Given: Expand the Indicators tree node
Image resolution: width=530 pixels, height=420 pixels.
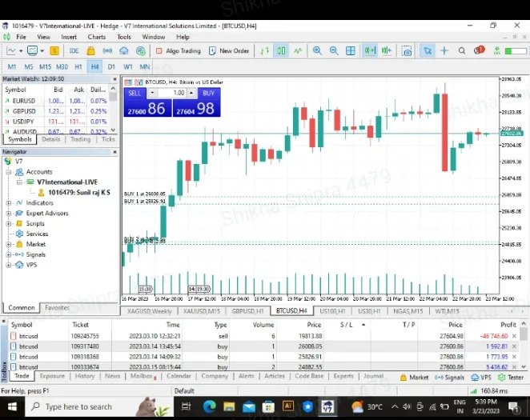Looking at the screenshot, I should pos(9,203).
